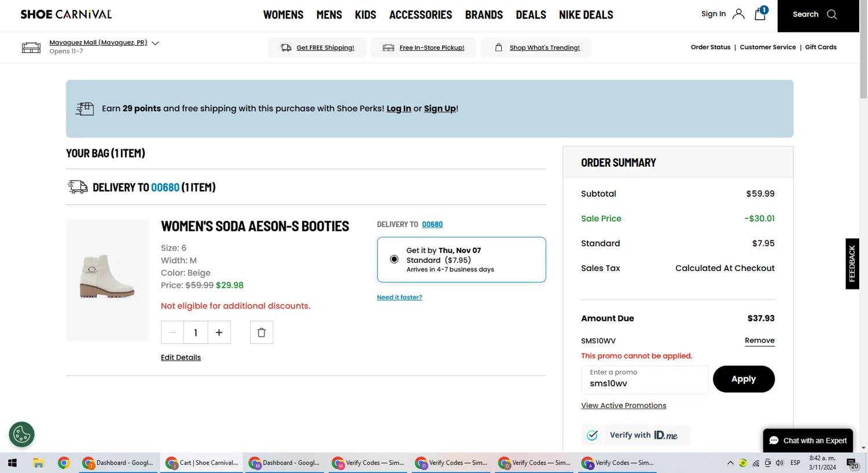Remove the SMS10WV promo code
This screenshot has width=868, height=473.
click(759, 340)
